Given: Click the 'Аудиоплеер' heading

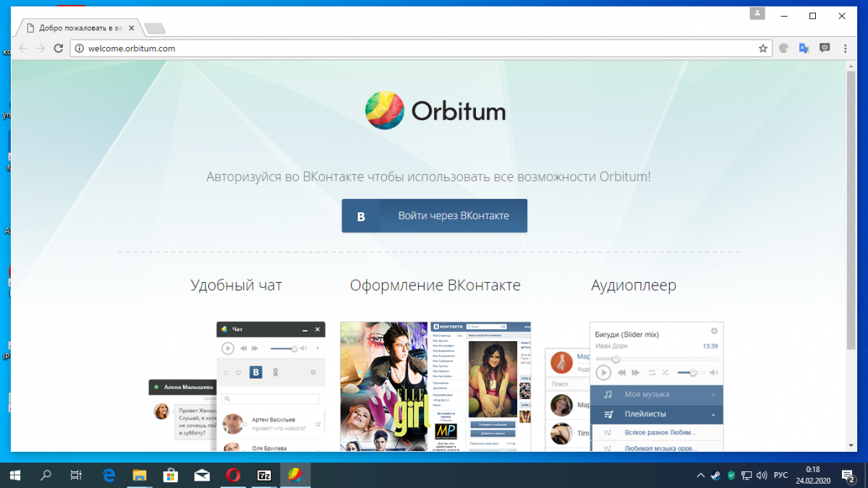Looking at the screenshot, I should pos(634,286).
